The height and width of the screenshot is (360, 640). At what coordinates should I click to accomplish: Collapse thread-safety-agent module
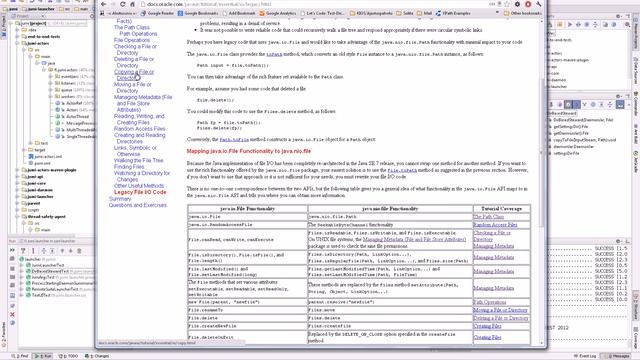point(18,216)
